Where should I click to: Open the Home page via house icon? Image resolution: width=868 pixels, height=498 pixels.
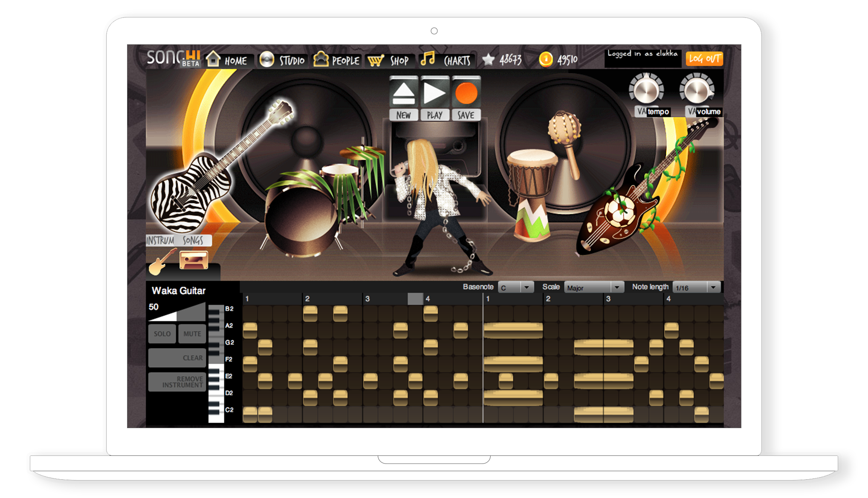[x=213, y=59]
